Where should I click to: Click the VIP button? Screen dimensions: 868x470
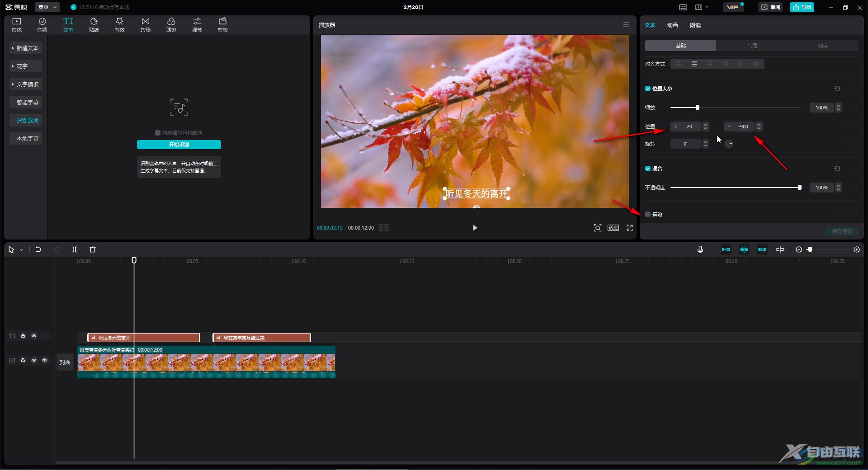[x=733, y=7]
